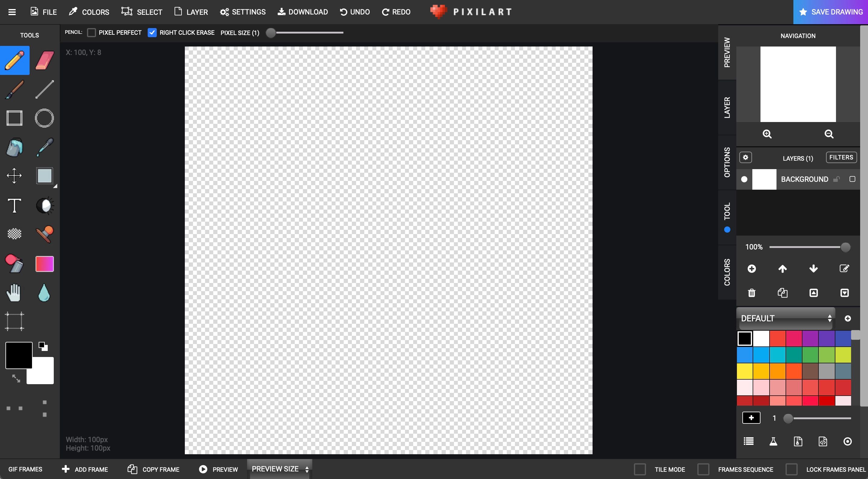The width and height of the screenshot is (868, 479).
Task: Toggle Pixel Perfect pencil mode
Action: pos(92,32)
